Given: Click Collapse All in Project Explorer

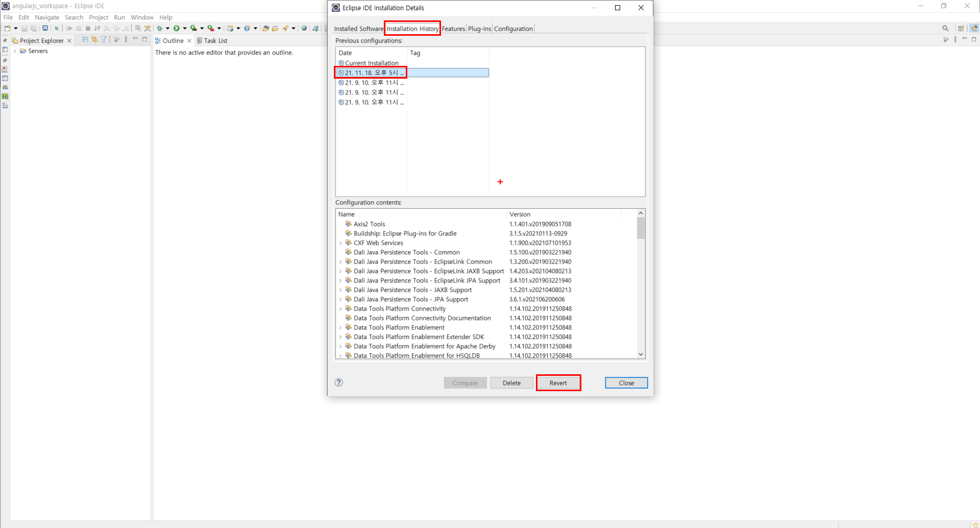Looking at the screenshot, I should pos(85,39).
